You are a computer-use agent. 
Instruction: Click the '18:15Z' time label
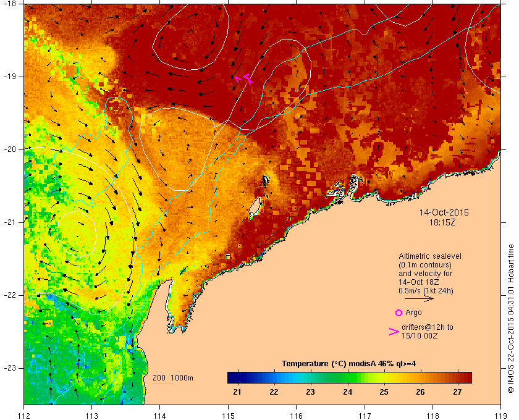coord(442,222)
